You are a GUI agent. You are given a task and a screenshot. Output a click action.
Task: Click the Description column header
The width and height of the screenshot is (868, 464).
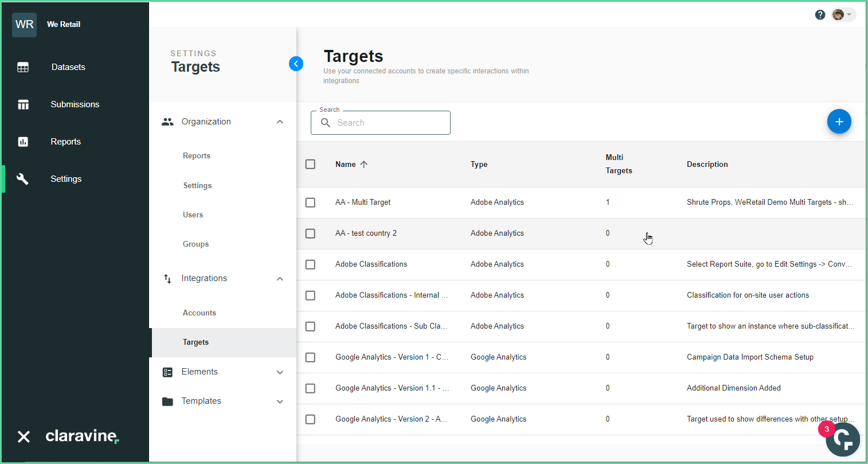coord(707,164)
